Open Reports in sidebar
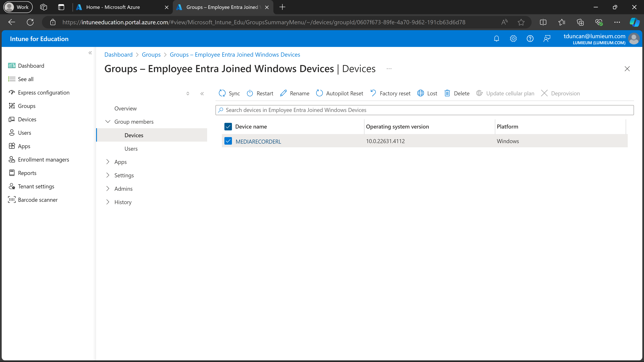 point(27,173)
